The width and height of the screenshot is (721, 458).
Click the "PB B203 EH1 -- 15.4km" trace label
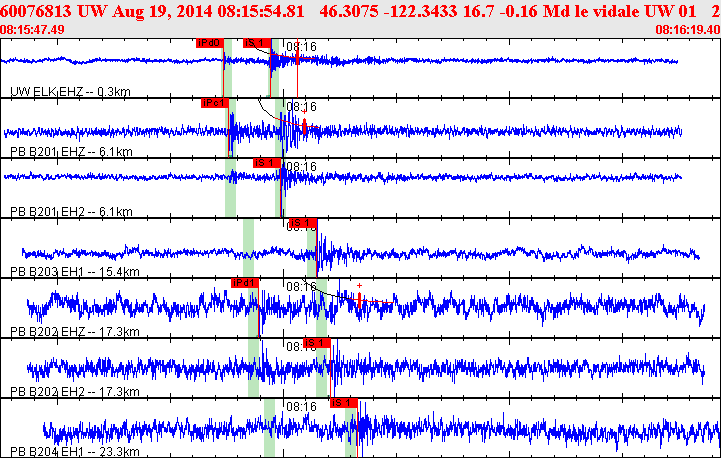[74, 272]
